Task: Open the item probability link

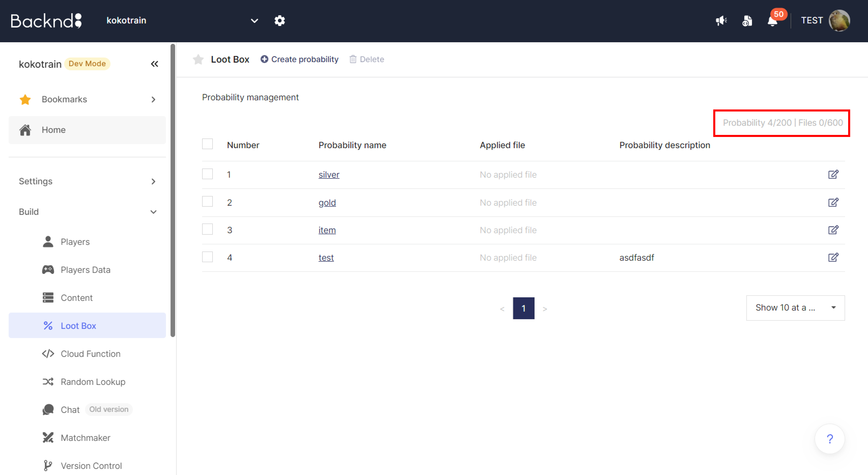Action: (327, 230)
